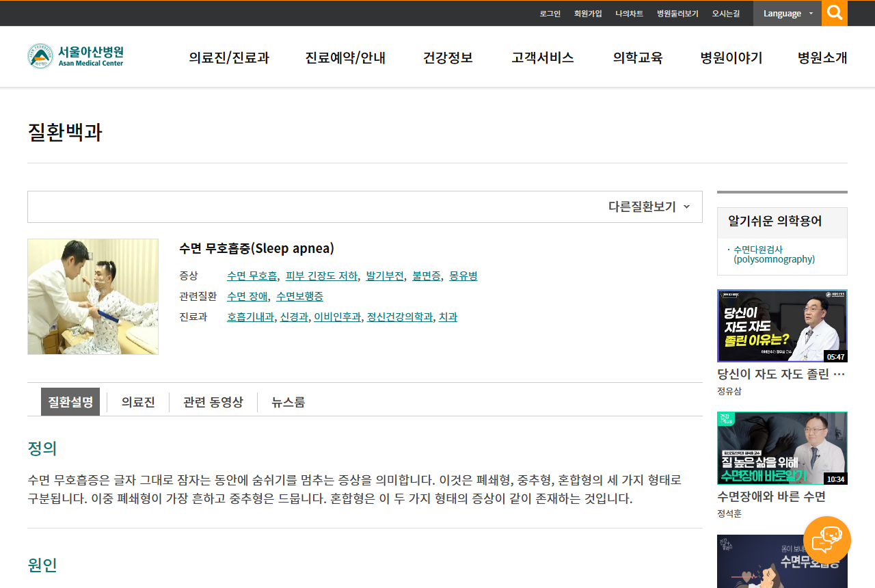Click 오시는길 link
The image size is (875, 588).
click(726, 14)
